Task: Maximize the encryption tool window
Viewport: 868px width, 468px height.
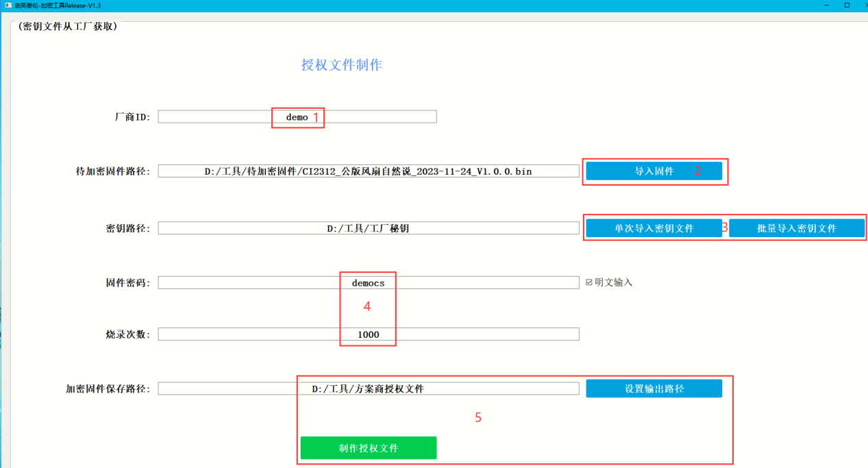Action: click(847, 5)
